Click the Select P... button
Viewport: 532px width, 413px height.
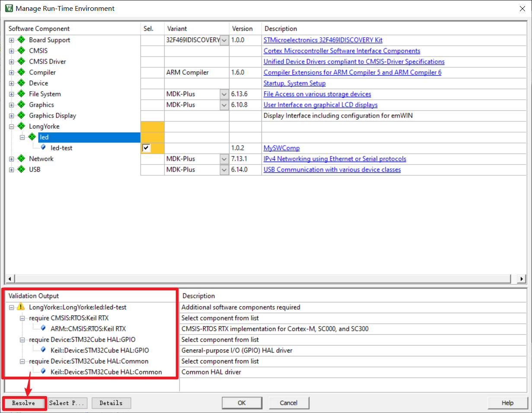(x=67, y=403)
